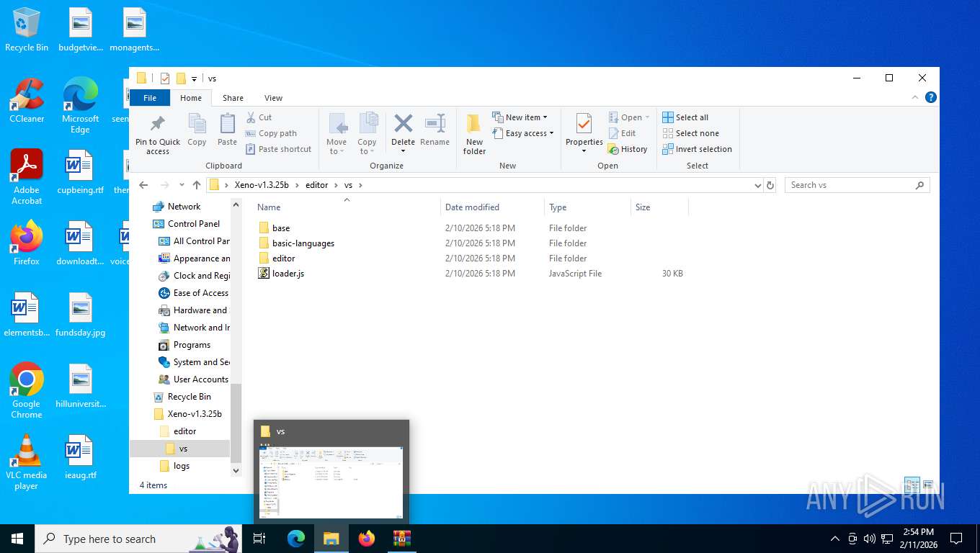Open the File tab

150,98
